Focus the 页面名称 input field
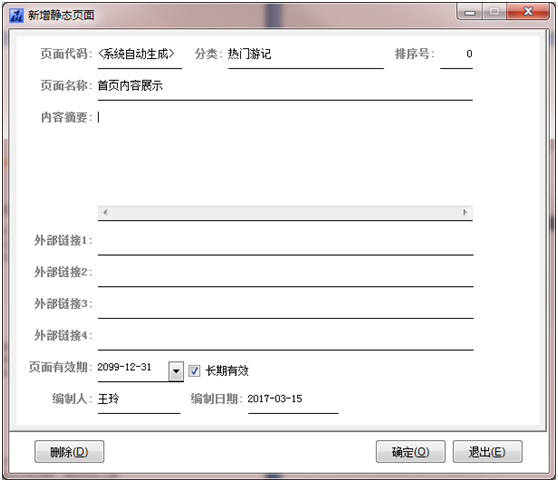Screen dimensions: 558x482 [x=285, y=87]
